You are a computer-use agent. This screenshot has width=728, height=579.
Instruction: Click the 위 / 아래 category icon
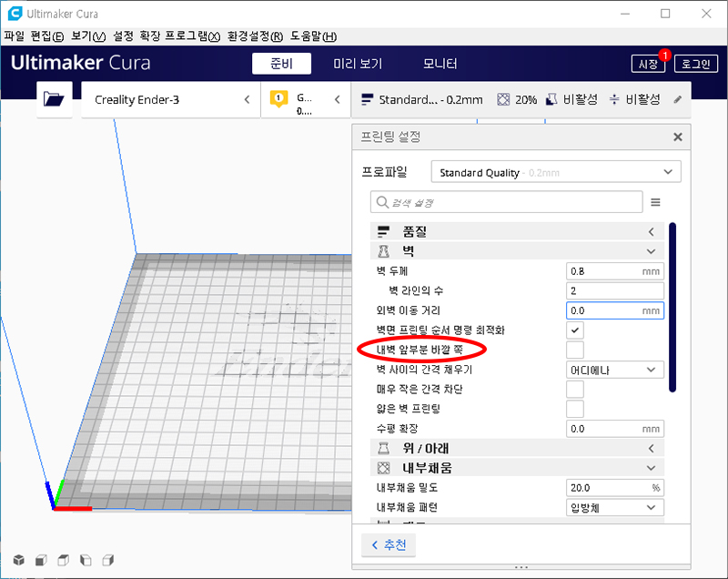(383, 448)
